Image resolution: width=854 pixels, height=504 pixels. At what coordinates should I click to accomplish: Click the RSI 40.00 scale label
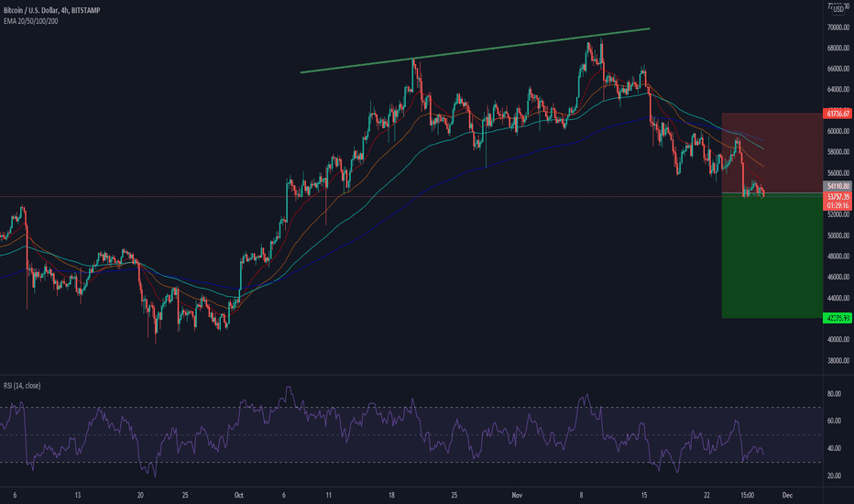click(834, 448)
